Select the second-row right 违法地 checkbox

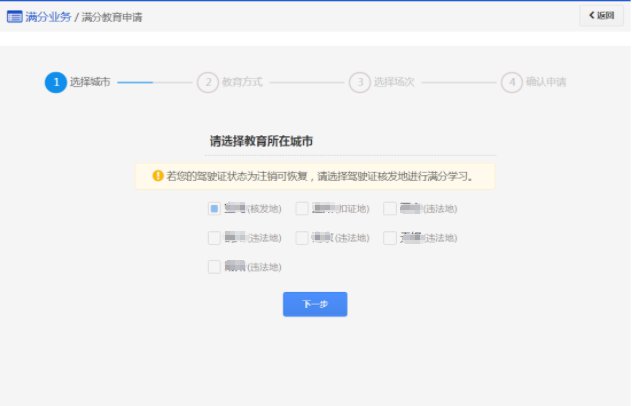390,238
